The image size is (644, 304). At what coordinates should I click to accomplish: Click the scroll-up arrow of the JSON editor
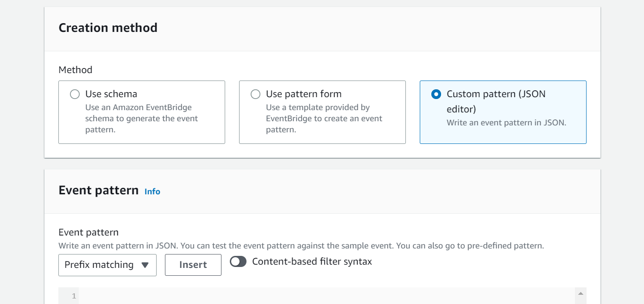point(580,294)
